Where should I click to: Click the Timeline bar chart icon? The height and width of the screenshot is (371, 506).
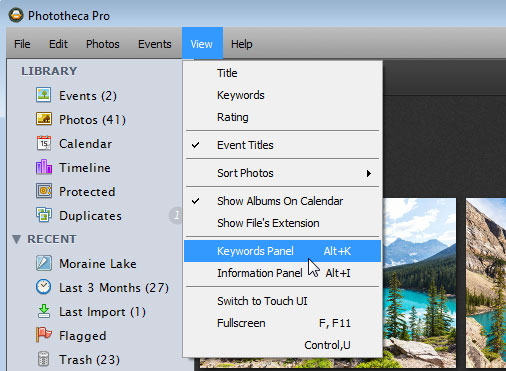tap(44, 167)
